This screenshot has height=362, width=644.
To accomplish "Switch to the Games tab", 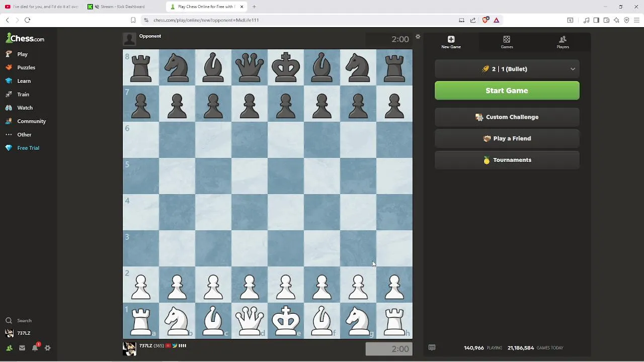I will tap(507, 42).
